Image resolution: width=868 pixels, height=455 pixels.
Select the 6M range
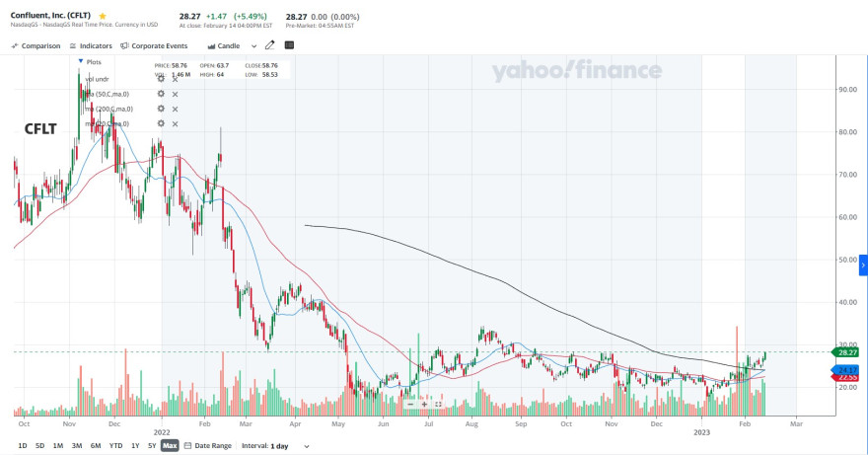pyautogui.click(x=96, y=445)
